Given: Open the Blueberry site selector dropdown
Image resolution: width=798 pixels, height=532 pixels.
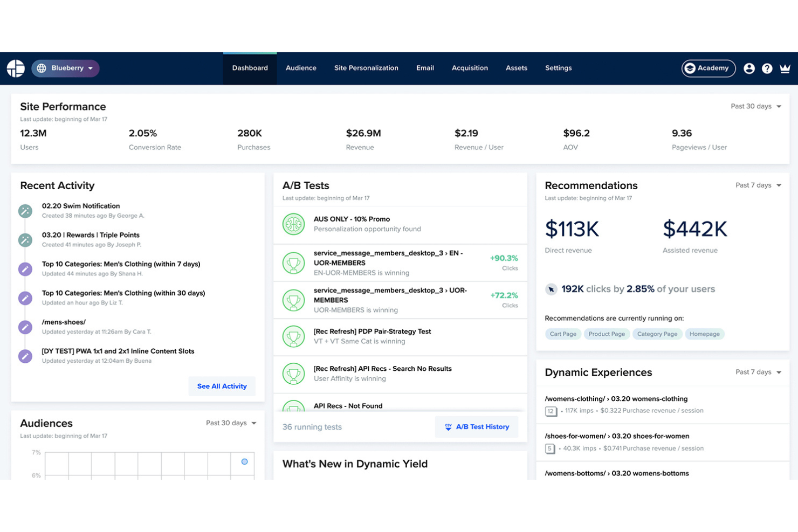Looking at the screenshot, I should (66, 68).
